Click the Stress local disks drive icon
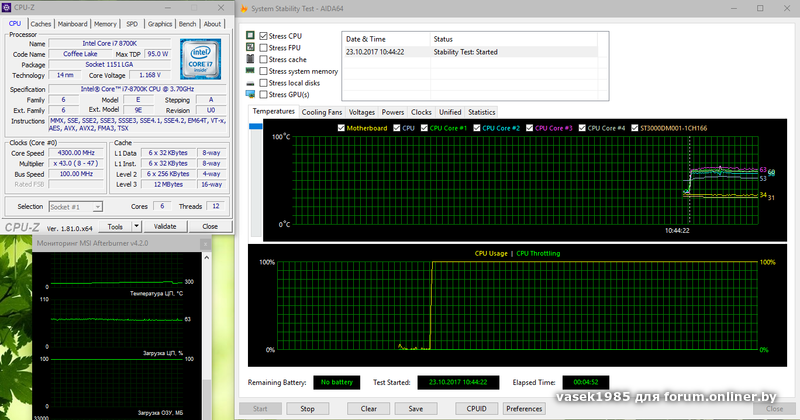Image resolution: width=800 pixels, height=420 pixels. (250, 84)
